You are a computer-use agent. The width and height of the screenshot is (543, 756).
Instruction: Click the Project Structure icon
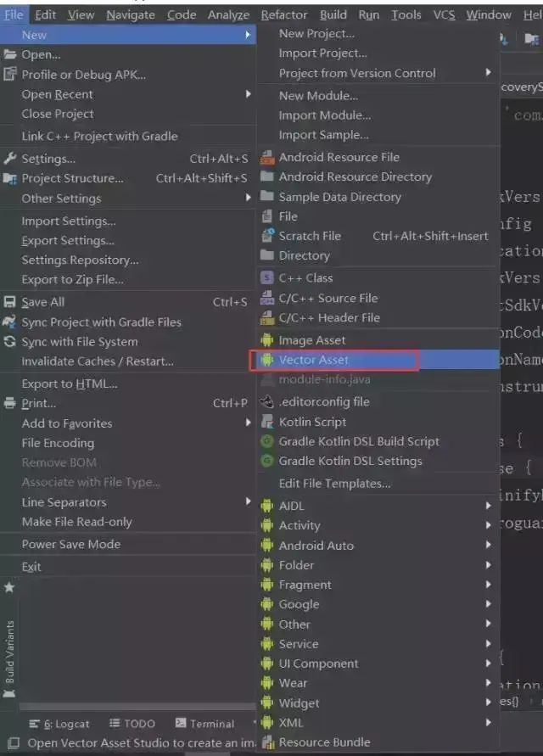10,178
